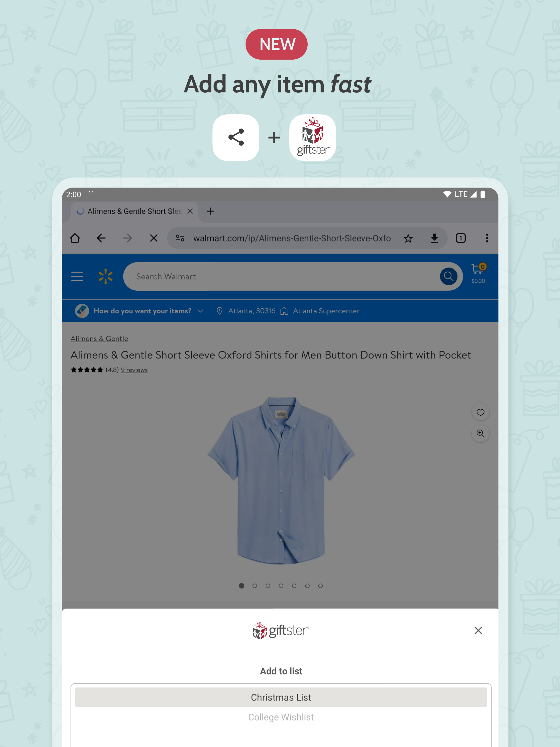
Task: Click the five-star rating
Action: [87, 370]
